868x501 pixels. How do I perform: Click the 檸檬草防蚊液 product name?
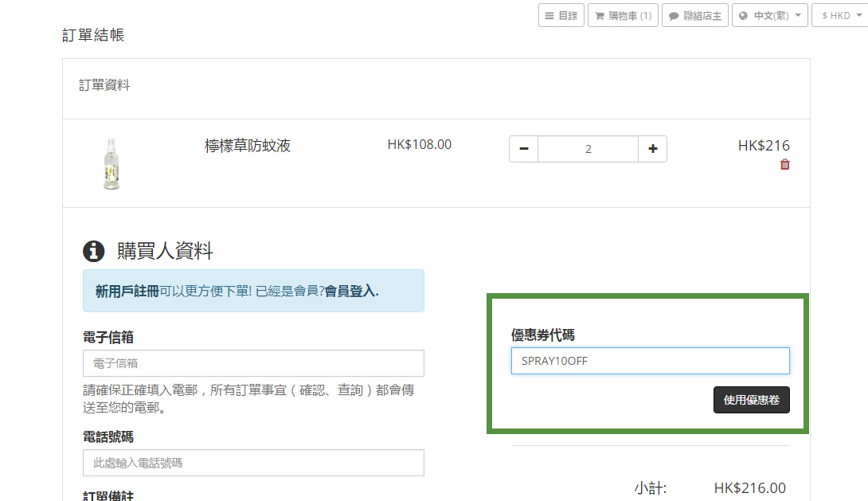pos(248,146)
